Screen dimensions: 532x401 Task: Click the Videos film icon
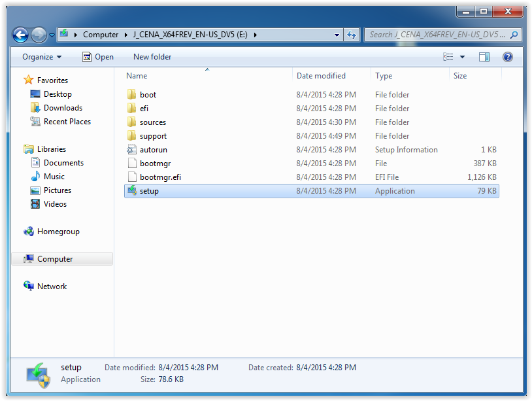point(35,203)
